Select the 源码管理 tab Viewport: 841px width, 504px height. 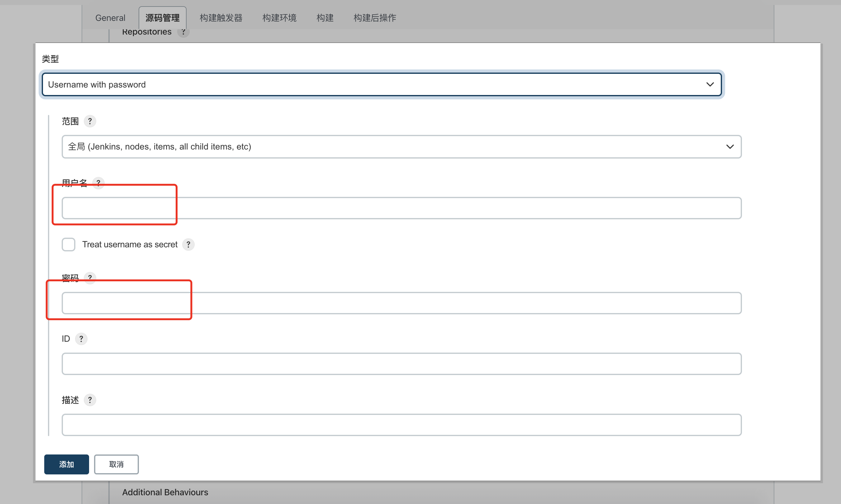(162, 18)
